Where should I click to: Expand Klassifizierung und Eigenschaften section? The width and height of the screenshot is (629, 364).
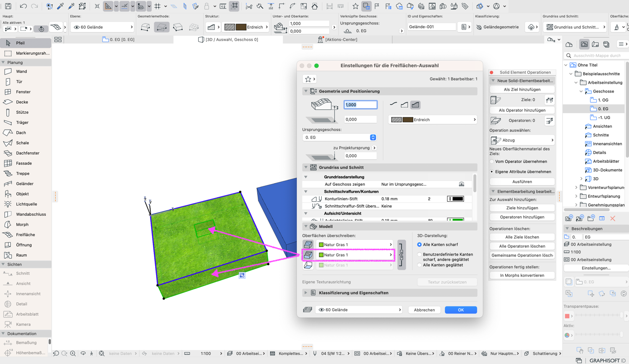click(x=306, y=293)
